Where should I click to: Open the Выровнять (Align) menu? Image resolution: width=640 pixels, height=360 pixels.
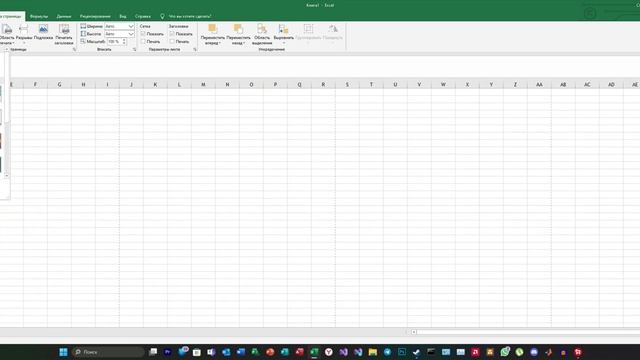point(284,35)
